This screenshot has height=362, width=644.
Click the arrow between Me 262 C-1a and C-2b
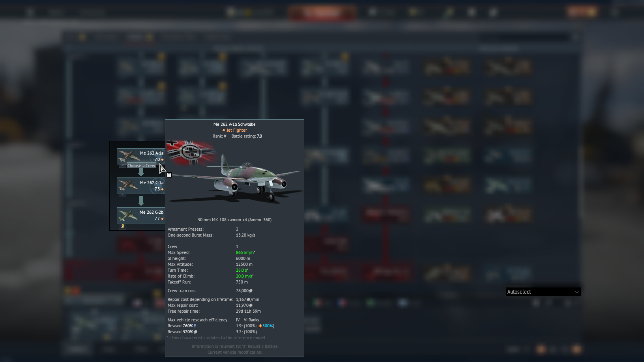[141, 201]
